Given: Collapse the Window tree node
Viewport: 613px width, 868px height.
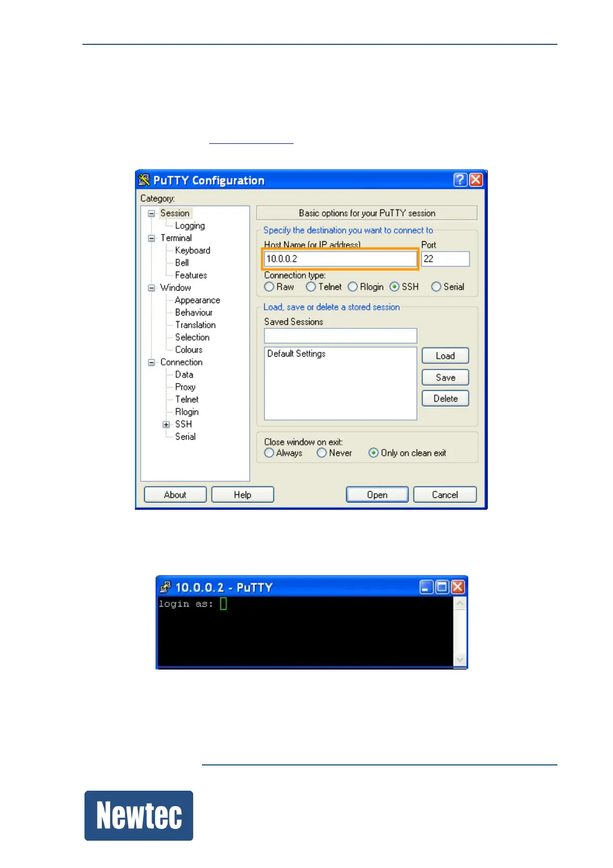Looking at the screenshot, I should (151, 288).
